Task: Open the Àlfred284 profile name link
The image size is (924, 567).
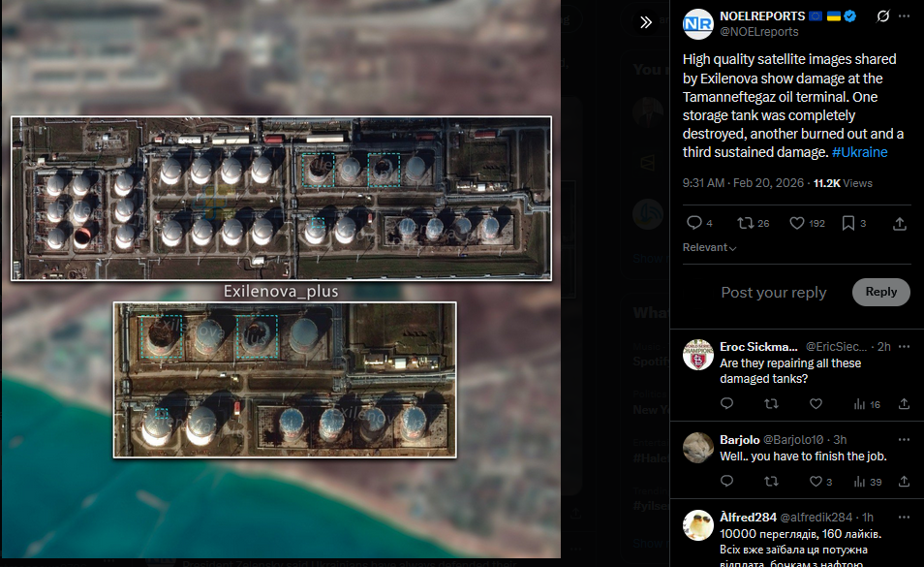Action: click(x=748, y=517)
